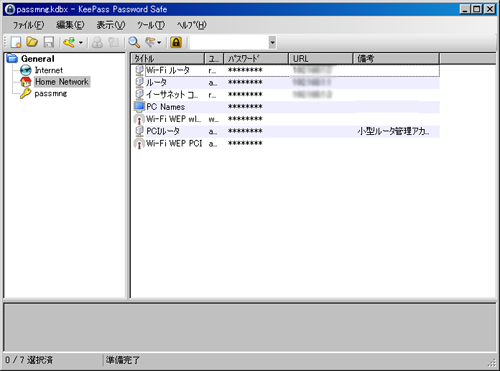
Task: Open the ツール(T) menu
Action: point(151,25)
